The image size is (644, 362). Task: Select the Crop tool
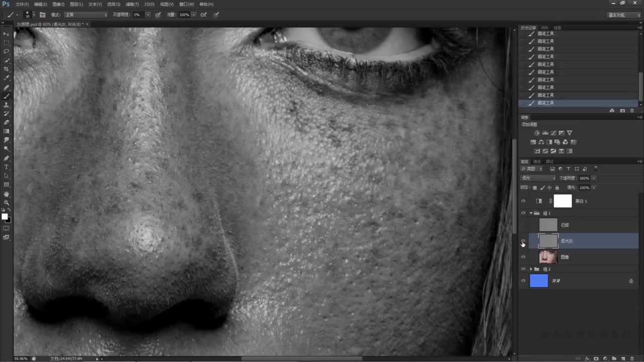[7, 69]
